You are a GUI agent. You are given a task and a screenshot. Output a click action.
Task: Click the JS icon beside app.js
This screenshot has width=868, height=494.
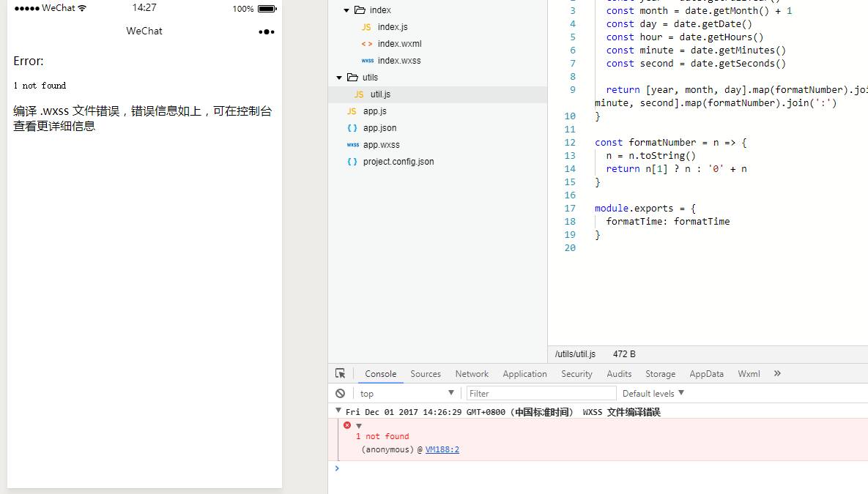[x=352, y=111]
